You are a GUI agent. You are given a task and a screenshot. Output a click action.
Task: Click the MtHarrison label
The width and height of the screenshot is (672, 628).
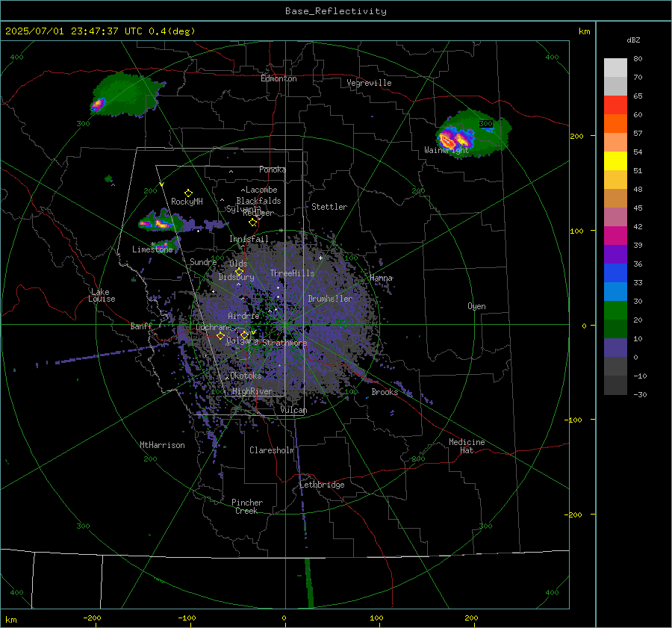(x=163, y=445)
